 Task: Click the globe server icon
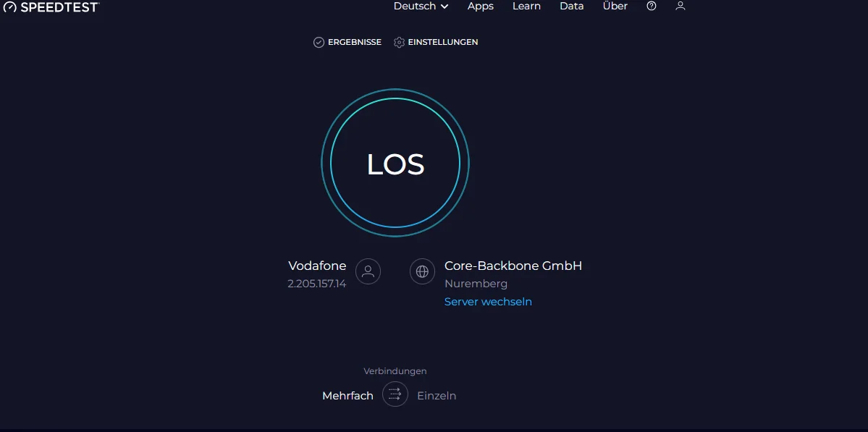pyautogui.click(x=422, y=271)
